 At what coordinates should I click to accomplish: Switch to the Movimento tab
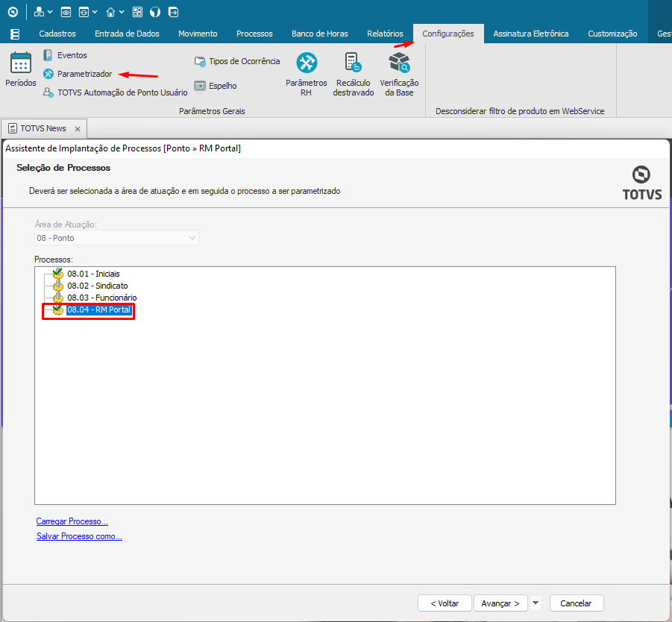coord(198,34)
